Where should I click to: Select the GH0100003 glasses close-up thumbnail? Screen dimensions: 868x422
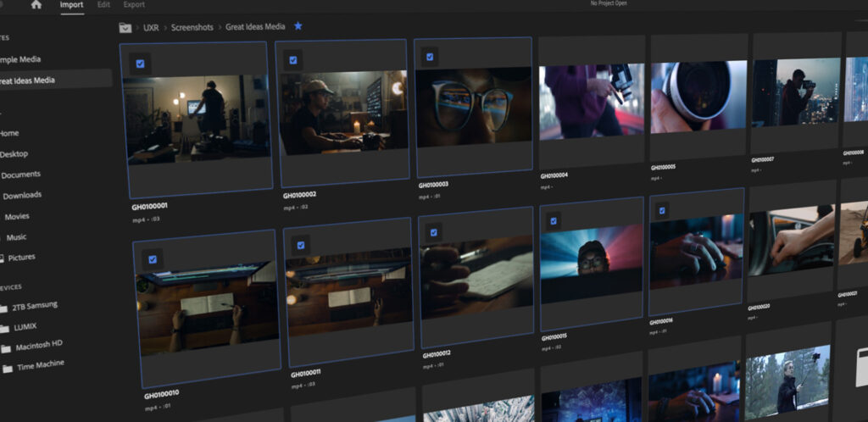473,107
